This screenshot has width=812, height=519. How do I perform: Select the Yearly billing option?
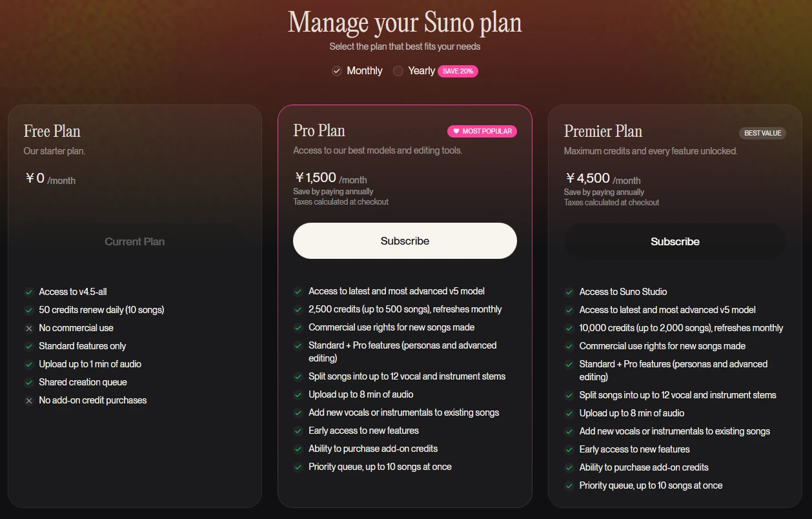(398, 71)
